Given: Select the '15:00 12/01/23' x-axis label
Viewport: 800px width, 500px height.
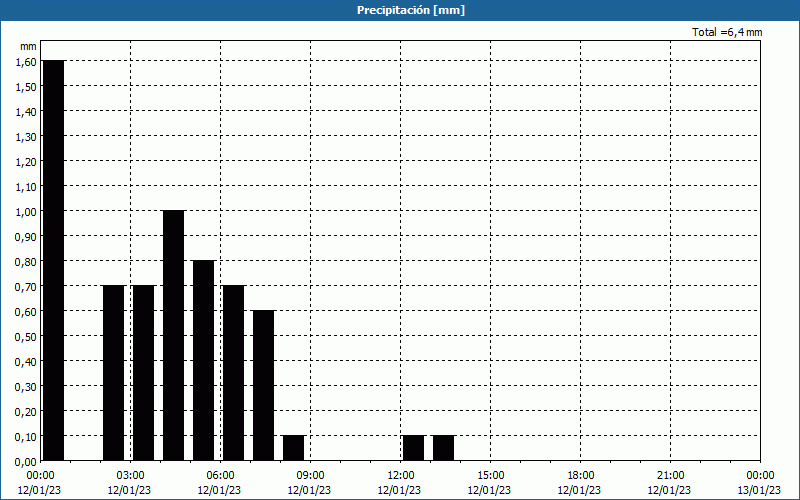Looking at the screenshot, I should pos(490,483).
